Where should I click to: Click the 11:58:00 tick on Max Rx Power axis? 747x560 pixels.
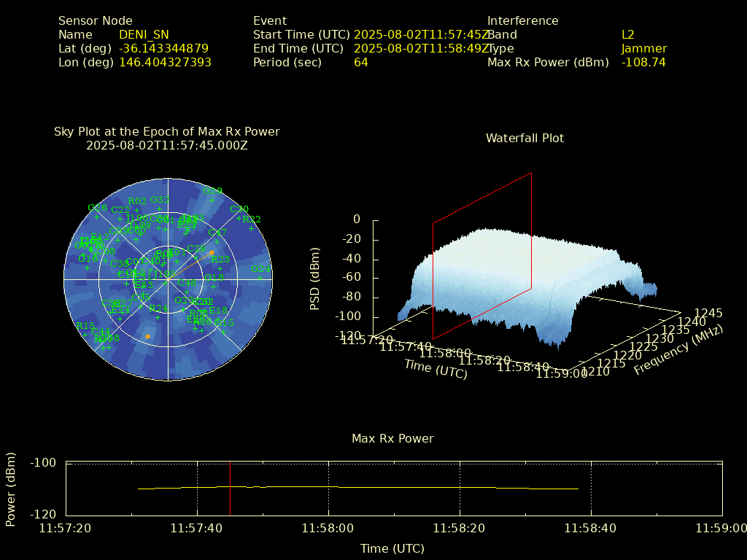[328, 527]
